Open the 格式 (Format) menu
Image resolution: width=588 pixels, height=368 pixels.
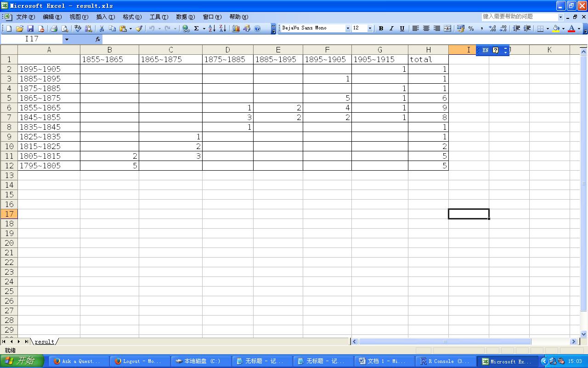[x=131, y=17]
